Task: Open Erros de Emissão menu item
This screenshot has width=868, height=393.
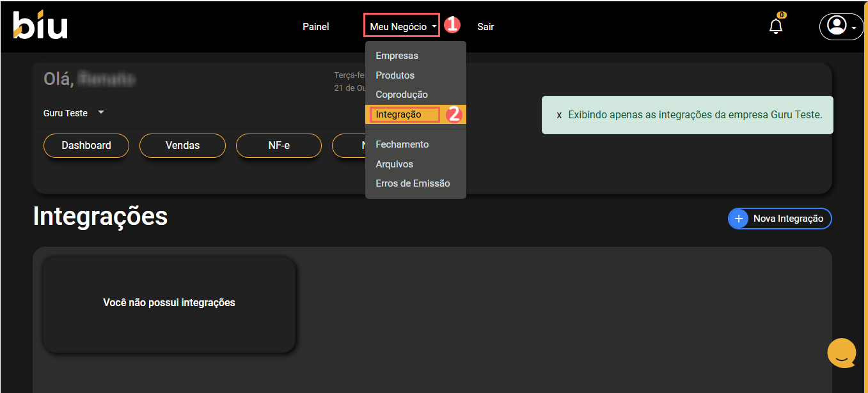Action: pyautogui.click(x=413, y=183)
